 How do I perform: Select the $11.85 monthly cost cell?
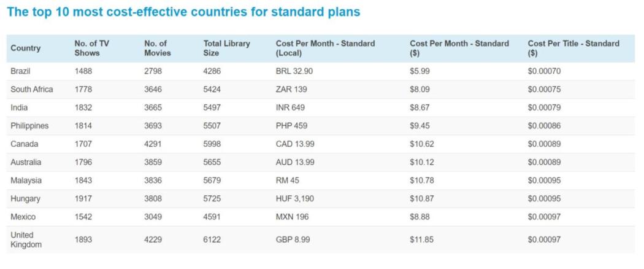[421, 240]
